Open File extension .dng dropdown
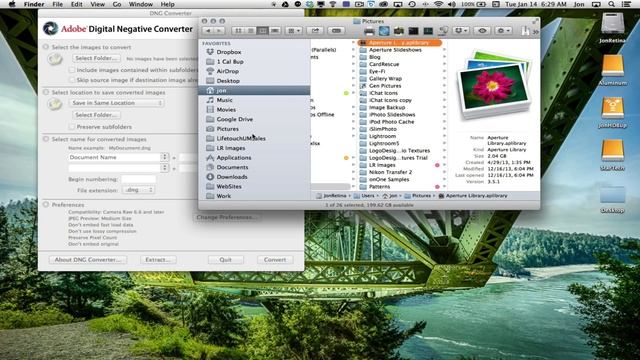Screen dimensions: 640x360 (139, 190)
